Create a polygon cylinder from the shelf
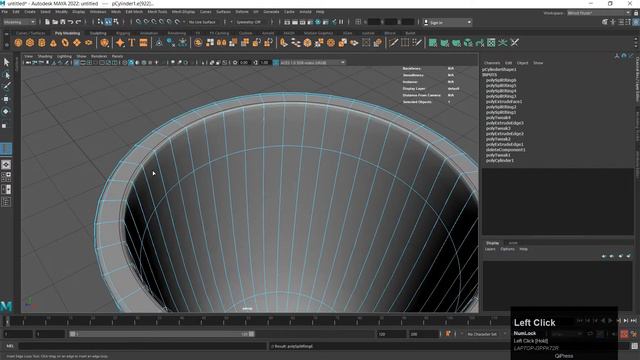The width and height of the screenshot is (640, 360). tap(42, 42)
